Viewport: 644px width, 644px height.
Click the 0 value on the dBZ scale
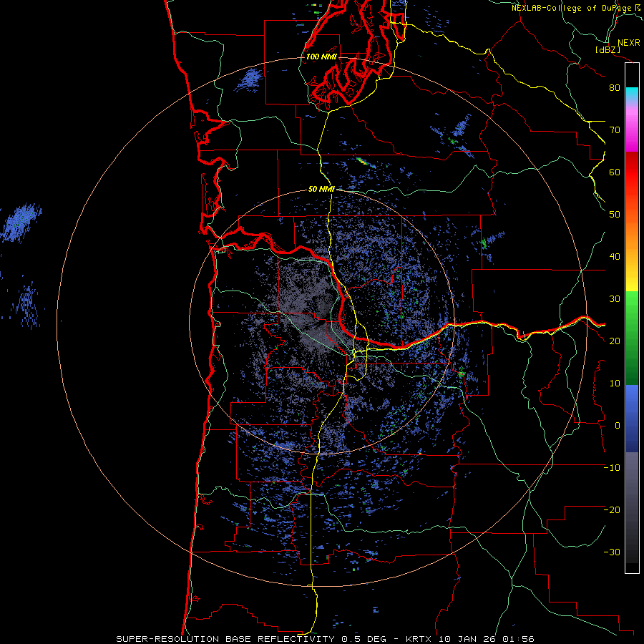pyautogui.click(x=618, y=426)
